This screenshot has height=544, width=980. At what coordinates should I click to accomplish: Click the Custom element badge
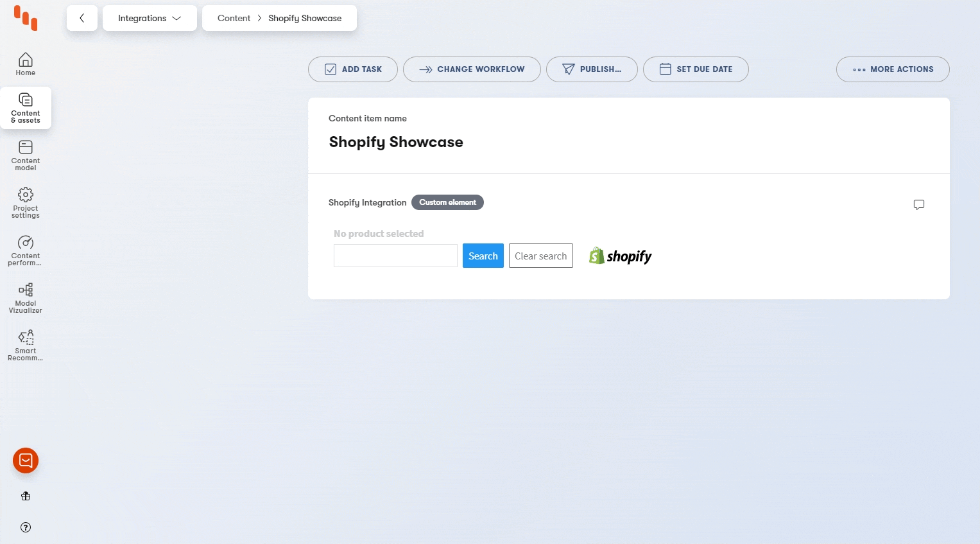coord(447,202)
